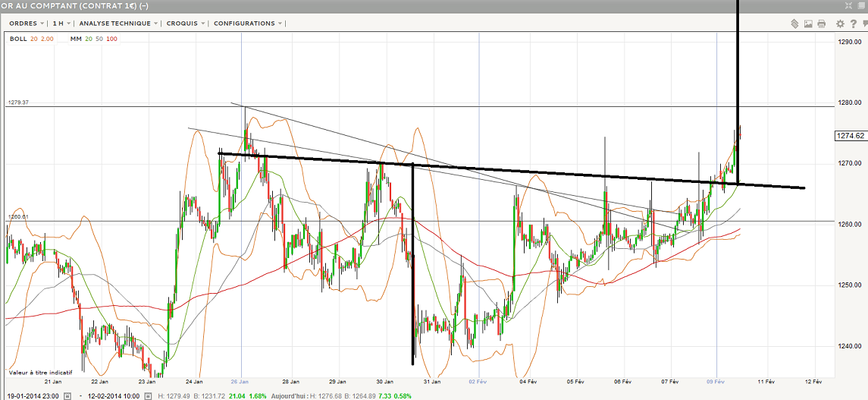The height and width of the screenshot is (400, 868).
Task: Open the 1 H timeframe dropdown
Action: (61, 24)
